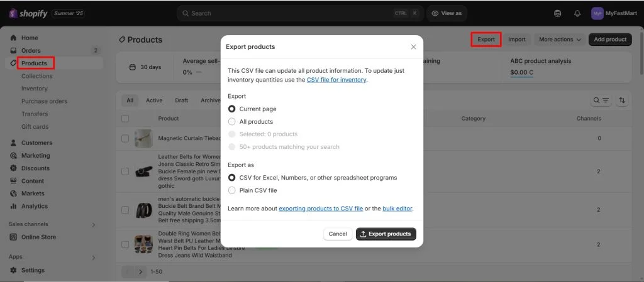
Task: Open the notifications bell
Action: [x=577, y=14]
